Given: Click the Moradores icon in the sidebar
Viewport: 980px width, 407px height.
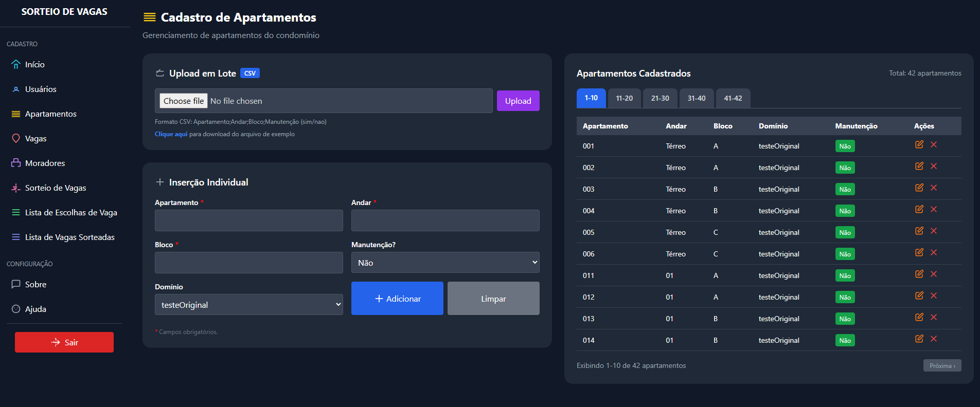Looking at the screenshot, I should tap(16, 163).
